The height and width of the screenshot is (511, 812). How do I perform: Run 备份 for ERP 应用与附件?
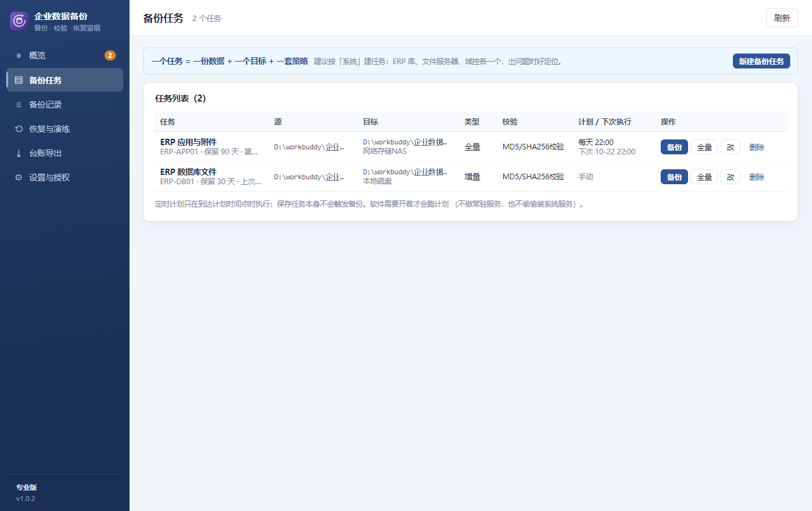click(674, 147)
